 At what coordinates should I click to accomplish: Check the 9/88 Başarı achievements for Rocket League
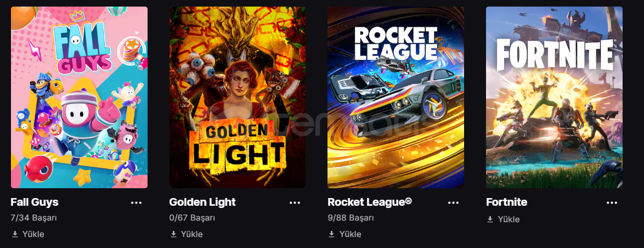(351, 218)
